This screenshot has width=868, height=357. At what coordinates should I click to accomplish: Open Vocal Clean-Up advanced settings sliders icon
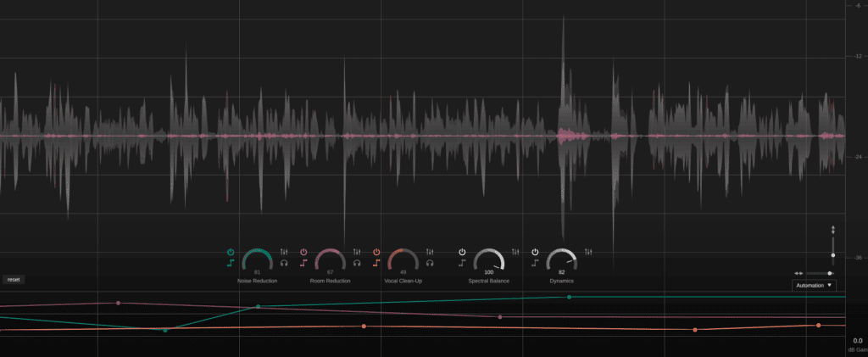(430, 252)
